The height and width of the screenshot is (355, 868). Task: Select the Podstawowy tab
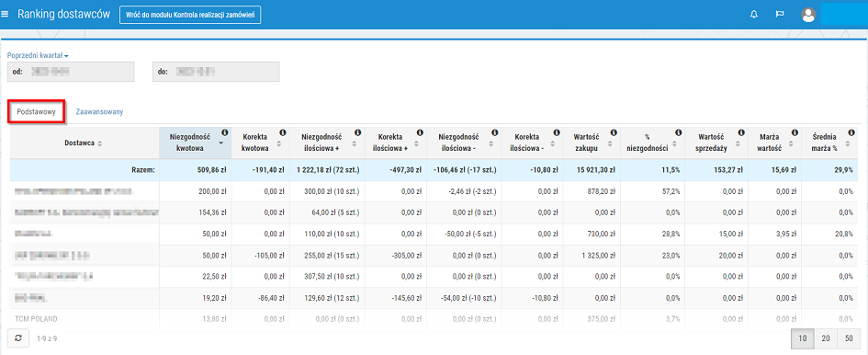[37, 111]
